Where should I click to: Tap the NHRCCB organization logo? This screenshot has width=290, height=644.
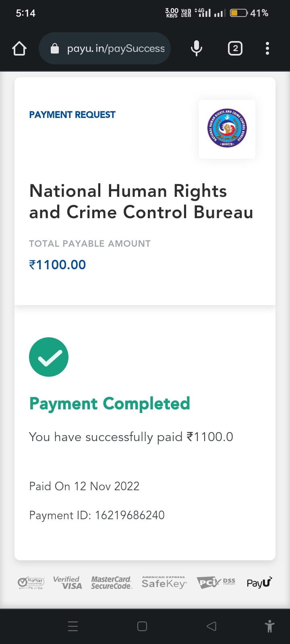point(227,129)
